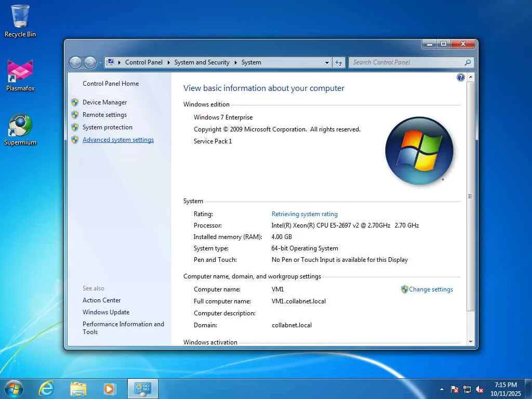The height and width of the screenshot is (399, 532).
Task: Click the scrollbar down arrow
Action: (470, 342)
